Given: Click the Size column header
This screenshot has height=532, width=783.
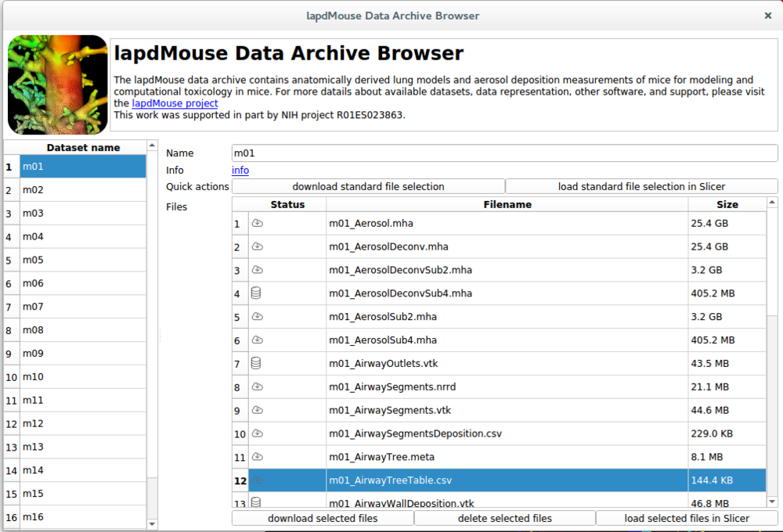Looking at the screenshot, I should (x=727, y=204).
